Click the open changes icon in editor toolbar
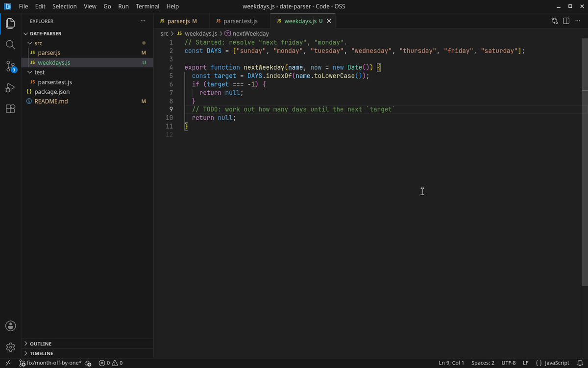Image resolution: width=588 pixels, height=368 pixels. click(555, 21)
